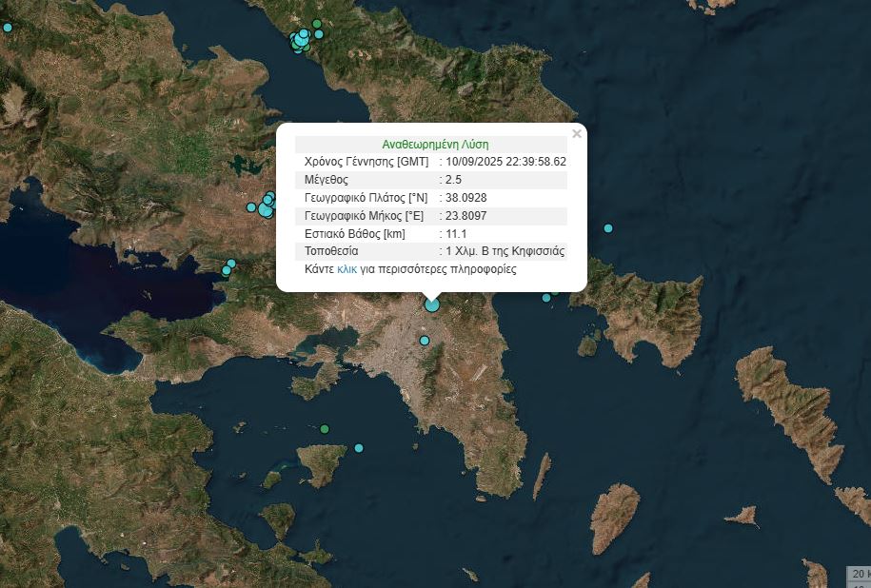Screen dimensions: 871x588
Task: Click the focal depth value 11.1
Action: tap(456, 234)
